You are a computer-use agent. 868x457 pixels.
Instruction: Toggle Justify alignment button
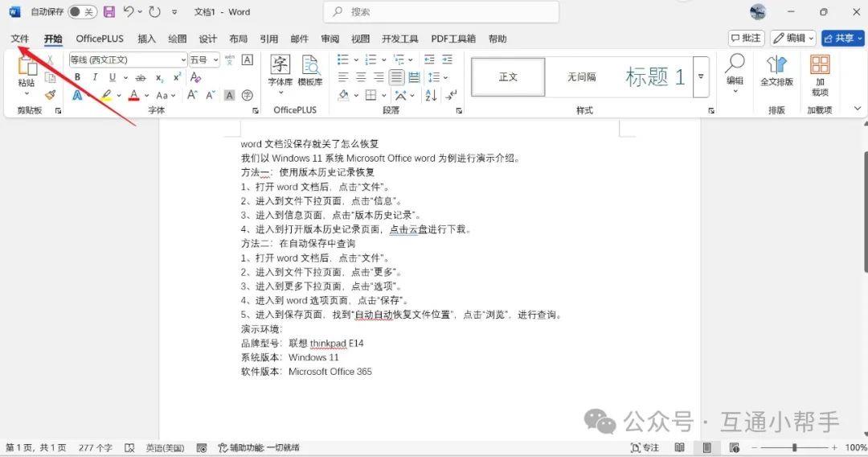point(396,77)
